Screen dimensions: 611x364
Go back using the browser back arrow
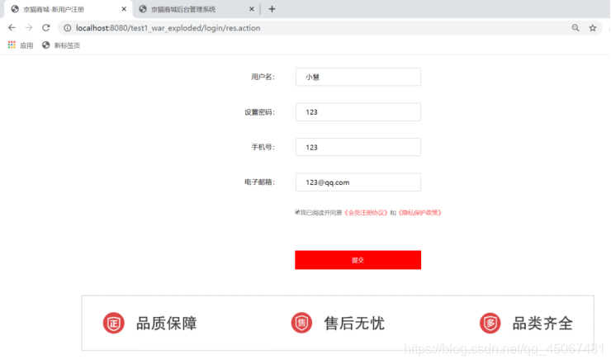(x=12, y=28)
